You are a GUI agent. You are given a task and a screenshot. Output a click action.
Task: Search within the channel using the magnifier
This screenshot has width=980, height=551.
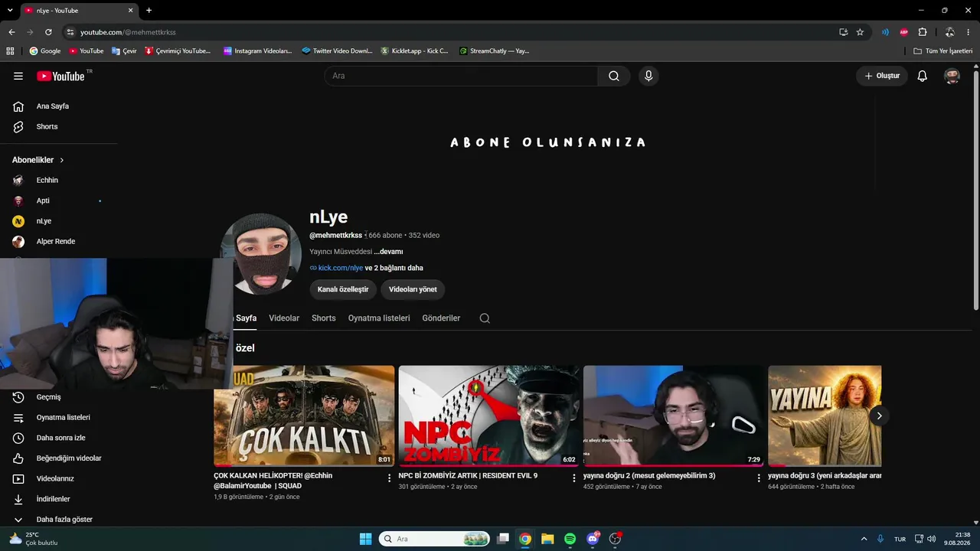click(x=485, y=318)
